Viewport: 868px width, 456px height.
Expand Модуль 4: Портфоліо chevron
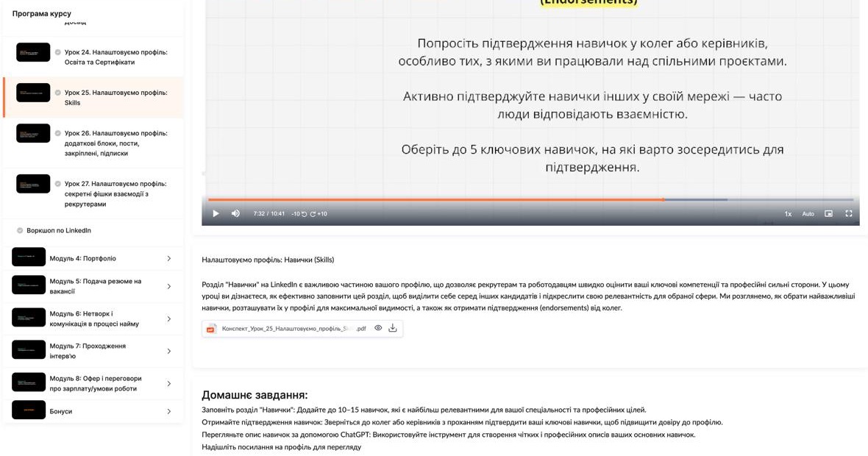pyautogui.click(x=169, y=258)
